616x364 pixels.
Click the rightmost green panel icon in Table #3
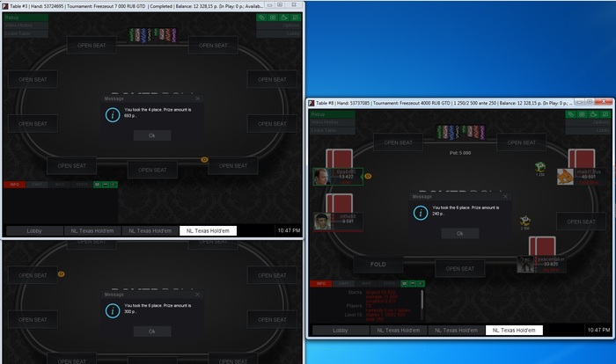(114, 185)
